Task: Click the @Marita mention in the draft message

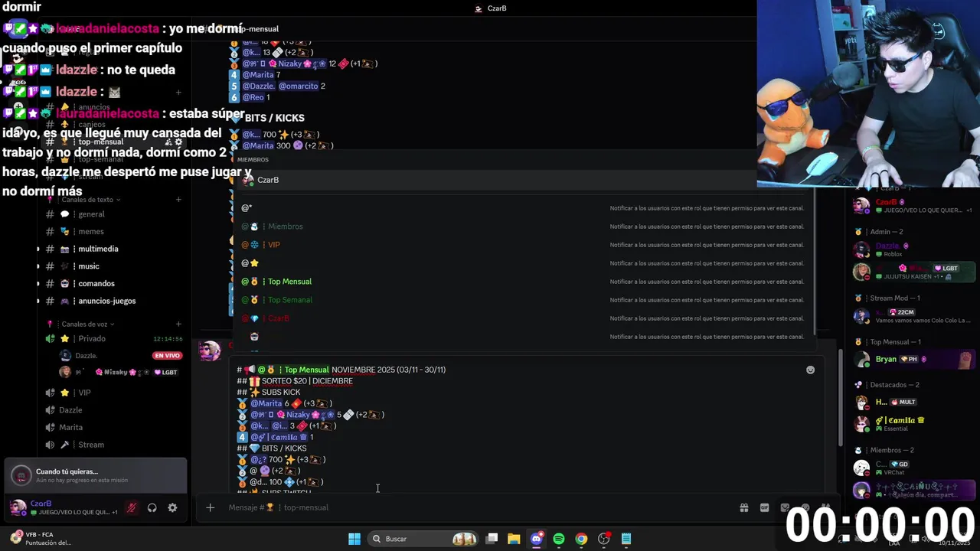Action: pos(266,403)
